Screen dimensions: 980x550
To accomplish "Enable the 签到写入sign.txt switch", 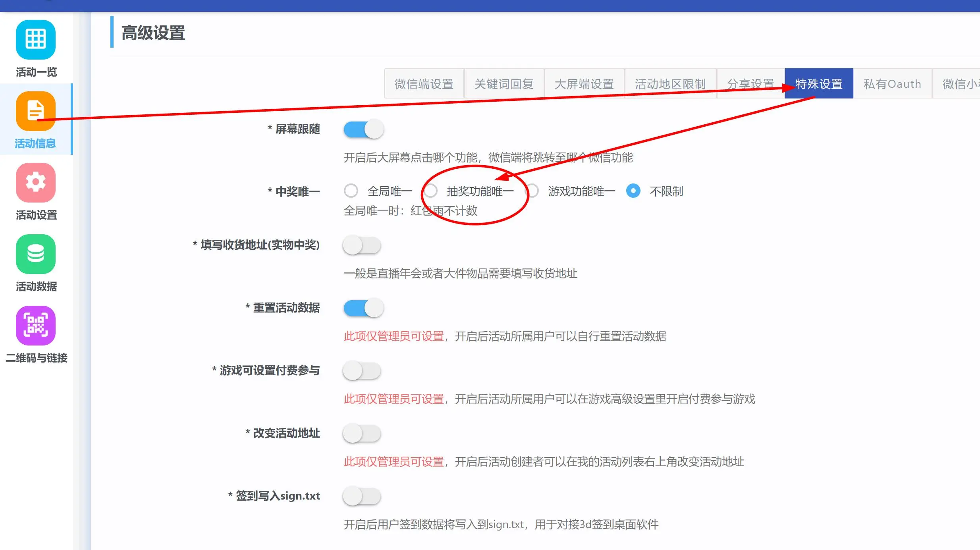I will [362, 496].
